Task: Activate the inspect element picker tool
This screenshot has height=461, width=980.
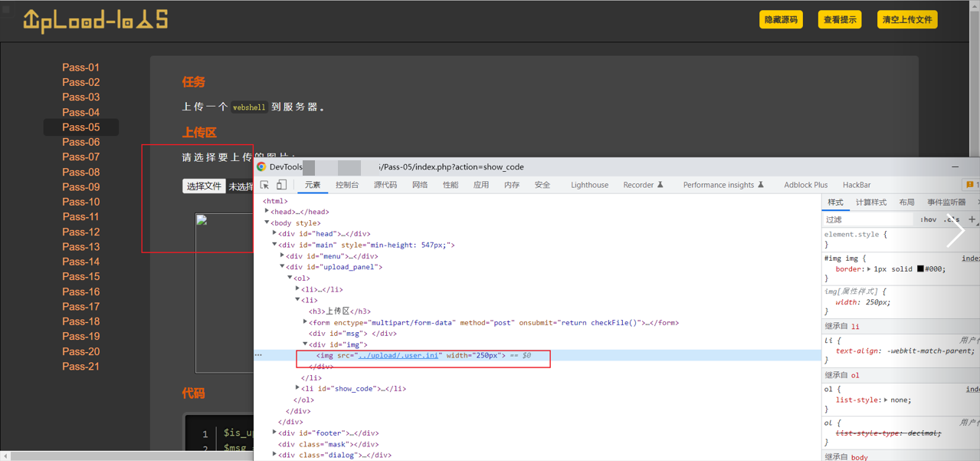Action: 264,185
